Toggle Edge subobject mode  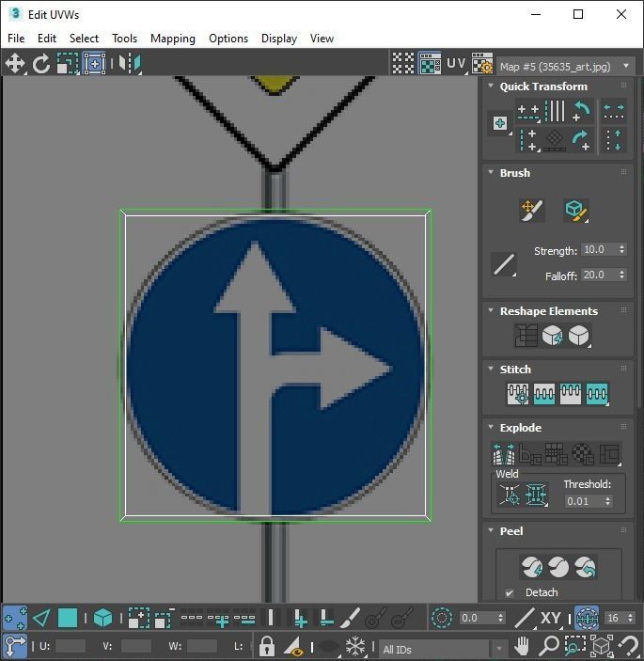(41, 618)
